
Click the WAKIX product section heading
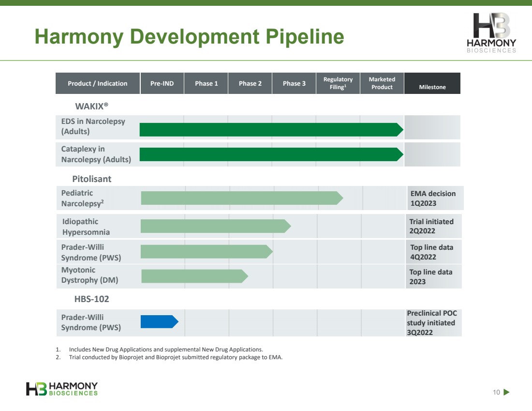pyautogui.click(x=91, y=107)
